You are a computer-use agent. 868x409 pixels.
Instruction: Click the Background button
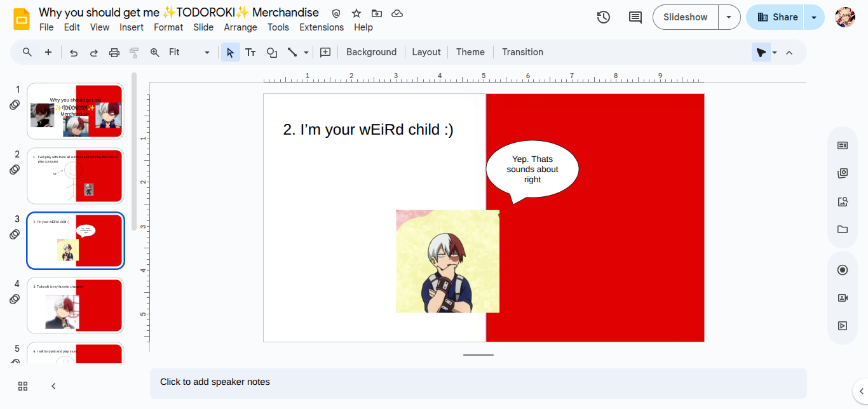pos(371,52)
